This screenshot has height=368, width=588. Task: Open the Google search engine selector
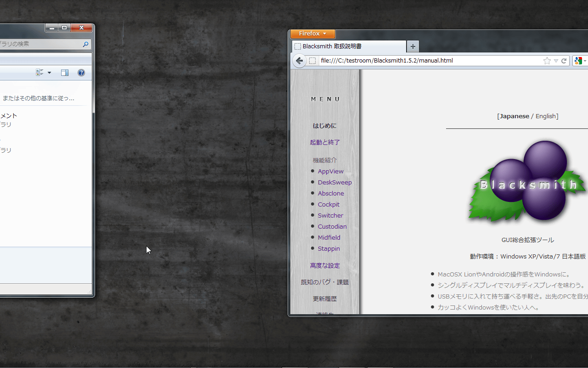pyautogui.click(x=580, y=61)
